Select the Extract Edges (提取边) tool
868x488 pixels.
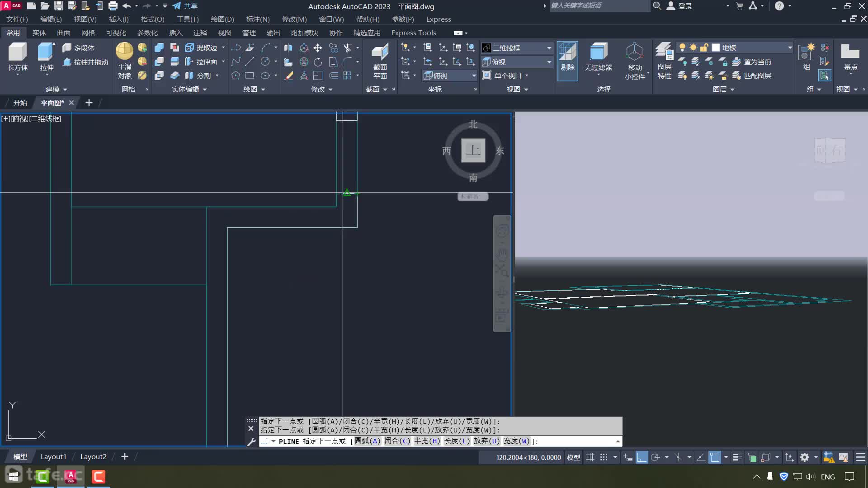pyautogui.click(x=201, y=47)
